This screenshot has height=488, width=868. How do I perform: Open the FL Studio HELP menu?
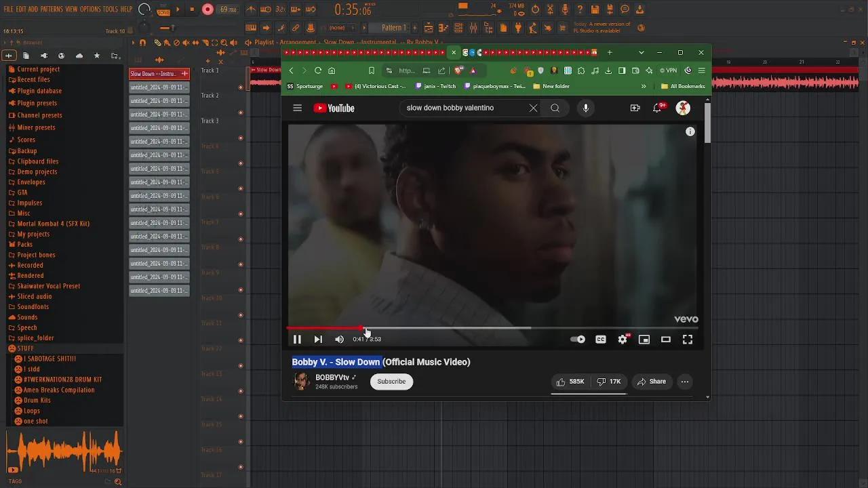[127, 9]
